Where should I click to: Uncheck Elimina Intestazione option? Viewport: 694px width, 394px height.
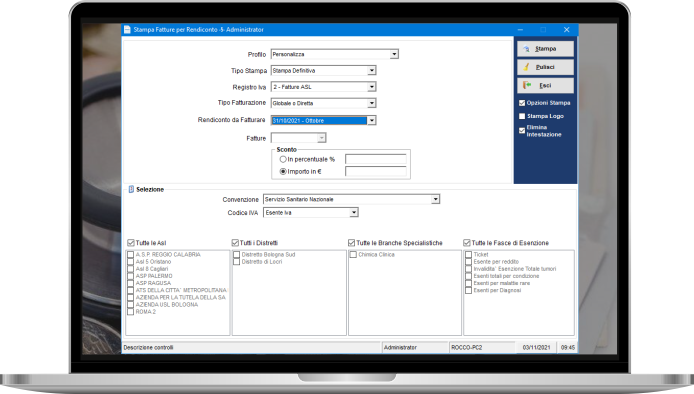[x=522, y=131]
